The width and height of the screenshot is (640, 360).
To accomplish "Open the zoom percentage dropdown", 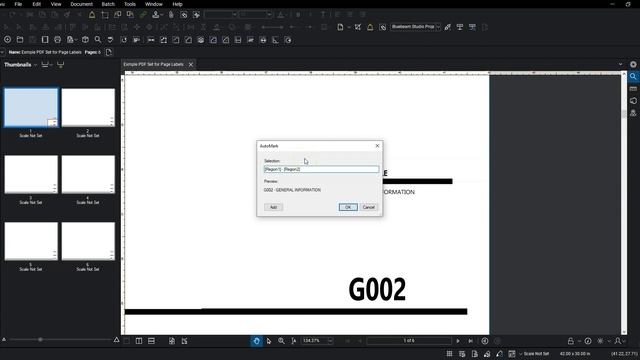I will tap(330, 341).
